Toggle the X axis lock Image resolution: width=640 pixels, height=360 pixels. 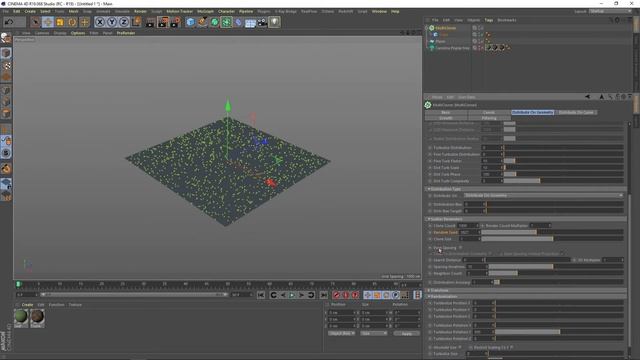[100, 22]
